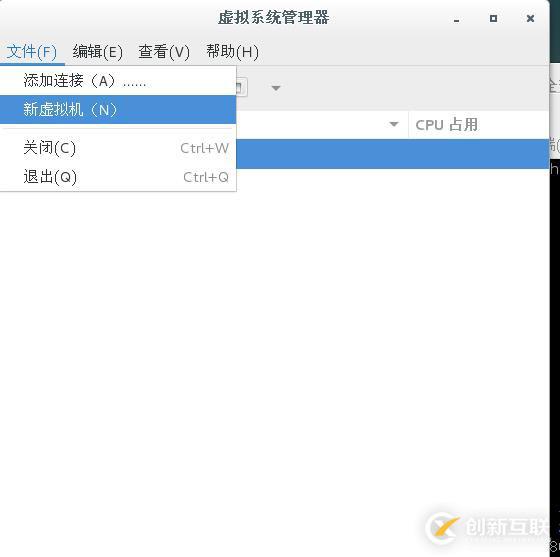Select the highlighted connection row in the list
Image resolution: width=560 pixels, height=557 pixels.
coord(392,154)
